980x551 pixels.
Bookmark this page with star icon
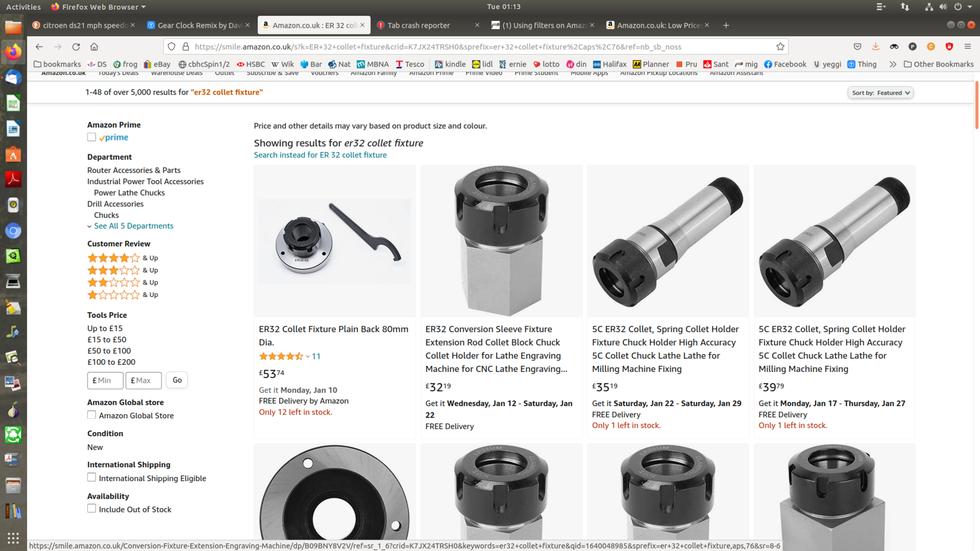pos(780,47)
